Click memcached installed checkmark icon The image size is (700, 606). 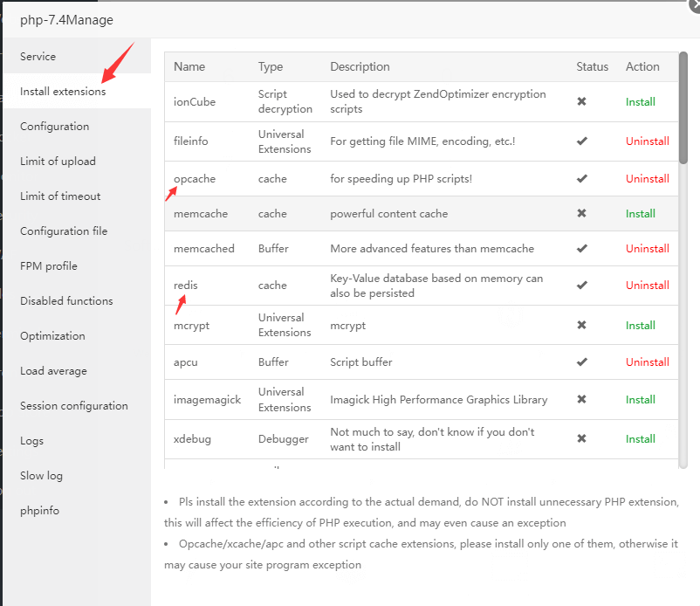(x=581, y=248)
